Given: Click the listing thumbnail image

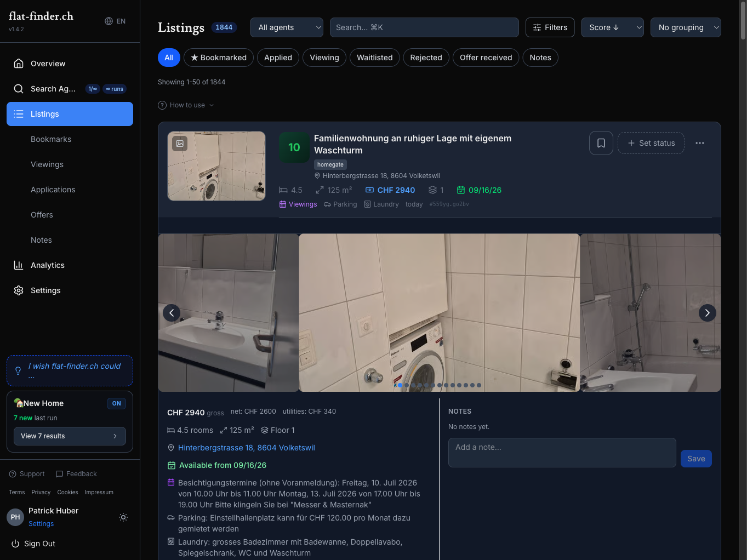Looking at the screenshot, I should click(216, 166).
